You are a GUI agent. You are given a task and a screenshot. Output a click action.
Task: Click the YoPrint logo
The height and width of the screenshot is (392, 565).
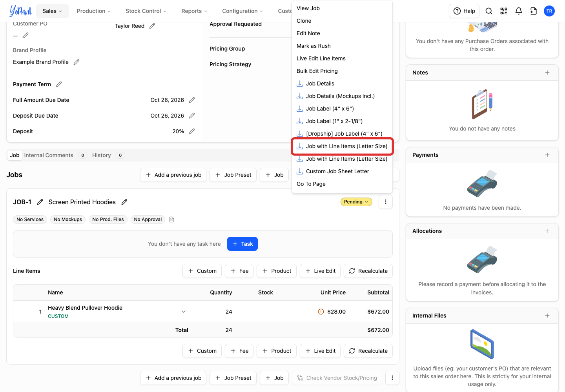[20, 11]
